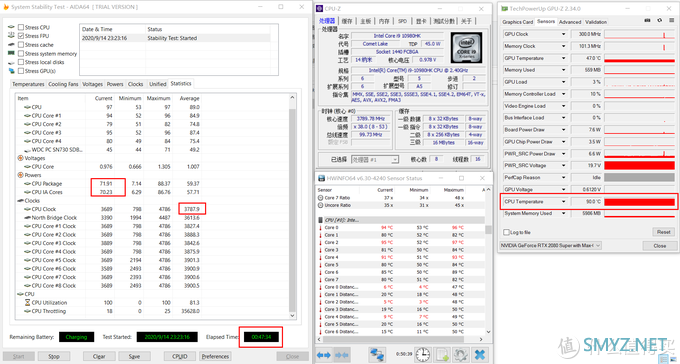Open GPU Temperature sensor dropdown
The width and height of the screenshot is (680, 364).
[564, 58]
